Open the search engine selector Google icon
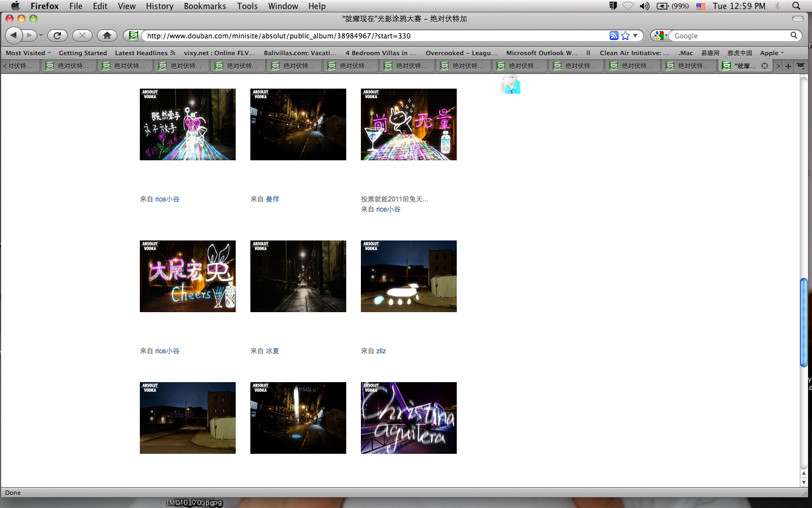812x508 pixels. (x=660, y=36)
